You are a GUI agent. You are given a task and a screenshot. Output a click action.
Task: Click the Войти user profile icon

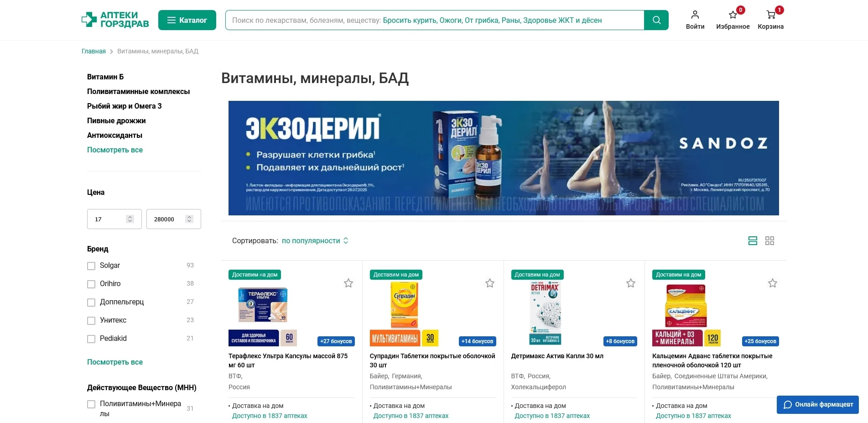(x=695, y=15)
